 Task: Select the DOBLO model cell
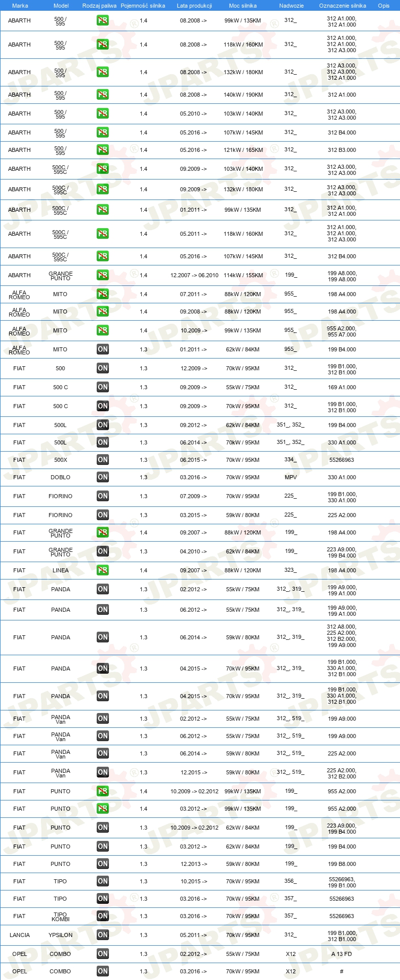(60, 477)
